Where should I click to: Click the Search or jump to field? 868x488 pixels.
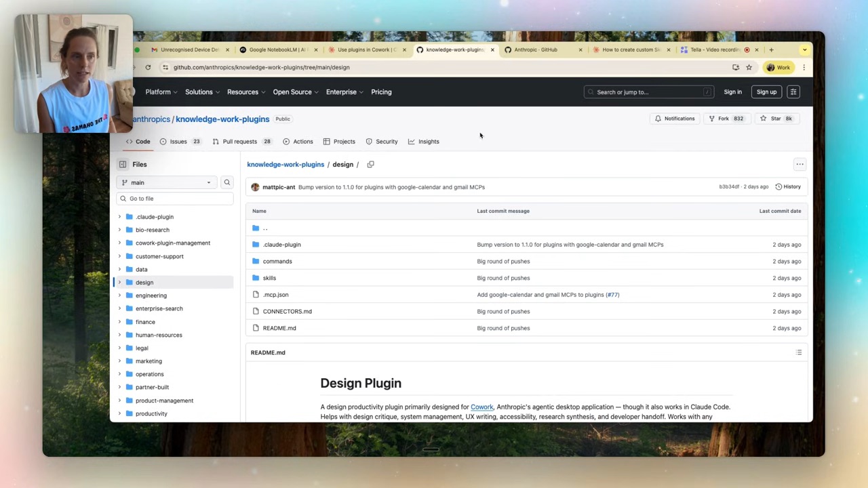click(x=649, y=92)
